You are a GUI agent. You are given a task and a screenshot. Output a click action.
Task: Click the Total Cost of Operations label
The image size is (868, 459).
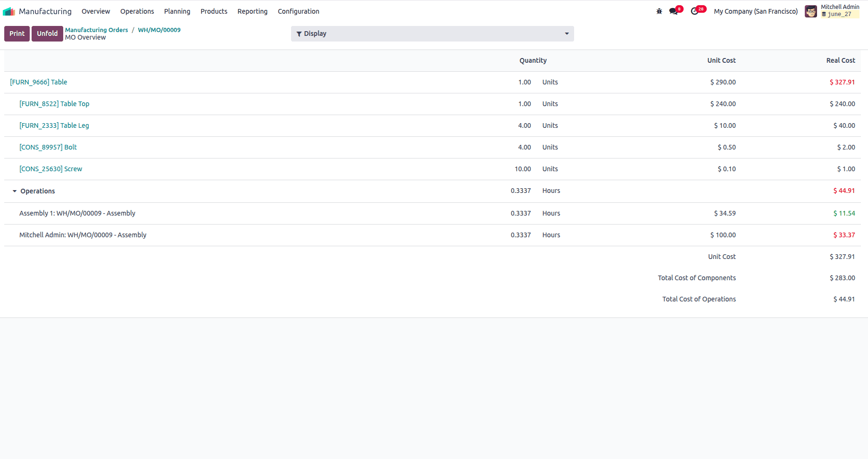pyautogui.click(x=699, y=299)
